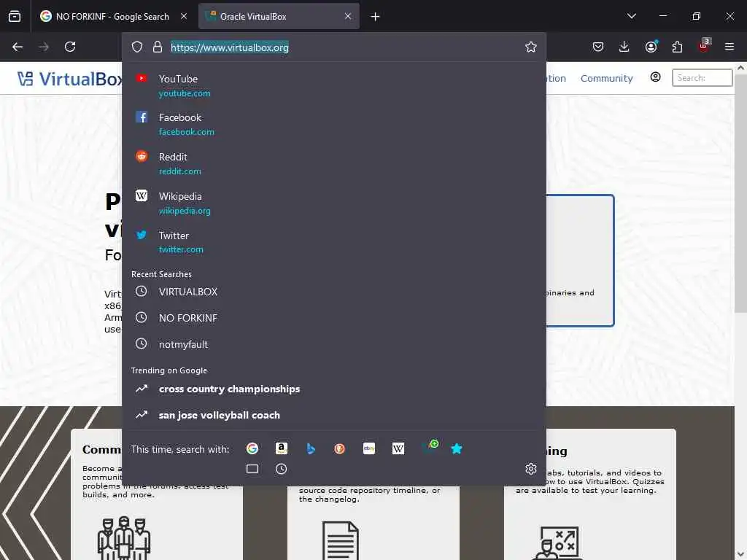747x560 pixels.
Task: Search with Bing engine icon
Action: pyautogui.click(x=311, y=448)
